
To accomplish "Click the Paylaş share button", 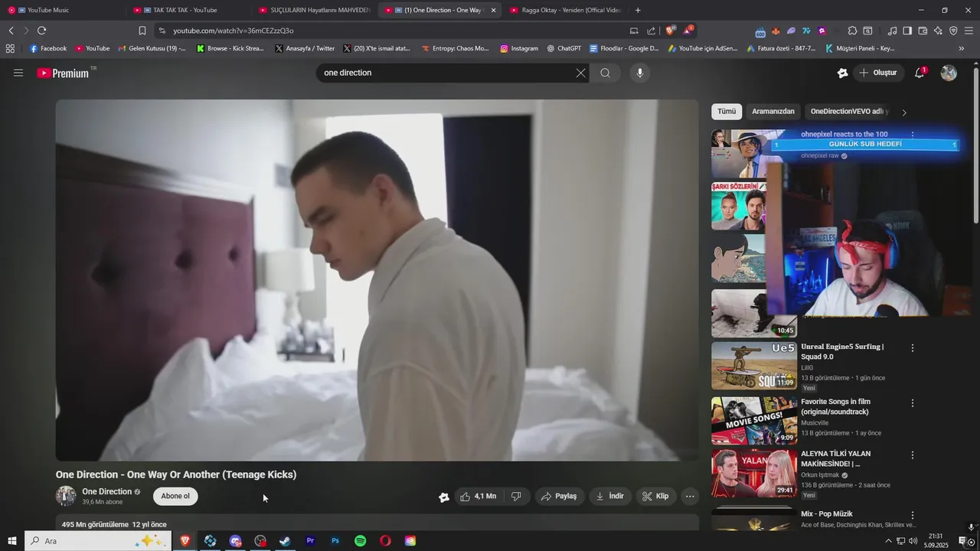I will pos(559,496).
